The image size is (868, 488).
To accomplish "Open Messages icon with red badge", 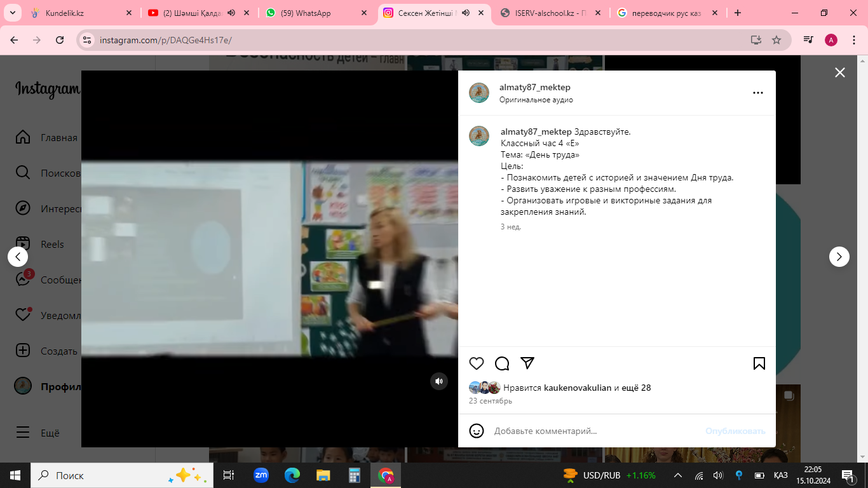I will [23, 280].
